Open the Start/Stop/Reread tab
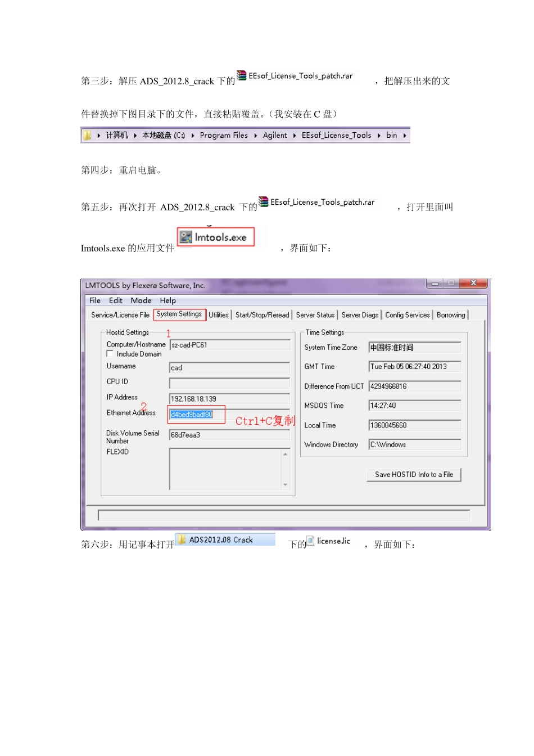The width and height of the screenshot is (534, 756). [263, 315]
